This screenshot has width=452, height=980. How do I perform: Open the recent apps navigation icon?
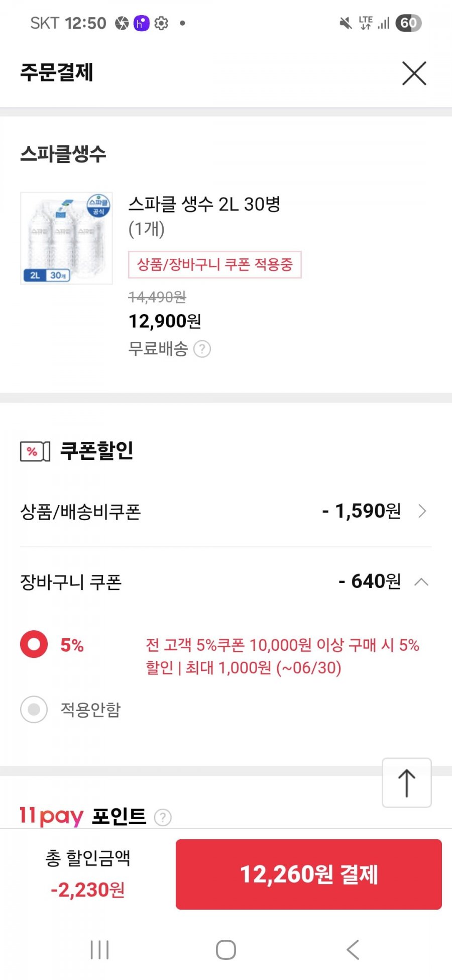tap(99, 950)
